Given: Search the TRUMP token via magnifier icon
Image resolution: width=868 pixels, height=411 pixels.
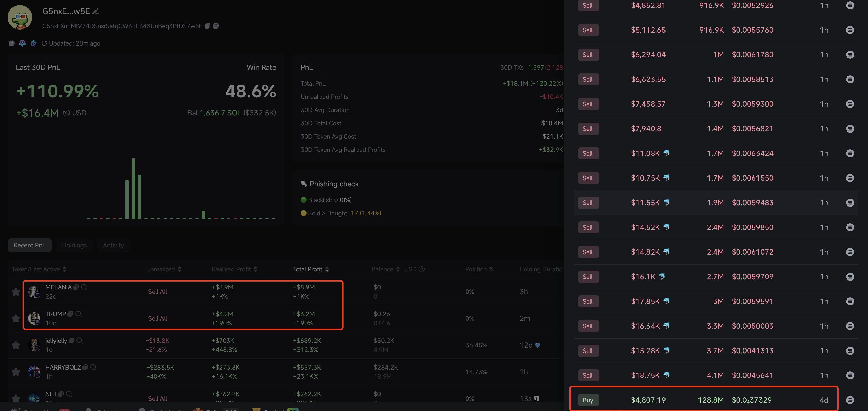Looking at the screenshot, I should pos(78,314).
